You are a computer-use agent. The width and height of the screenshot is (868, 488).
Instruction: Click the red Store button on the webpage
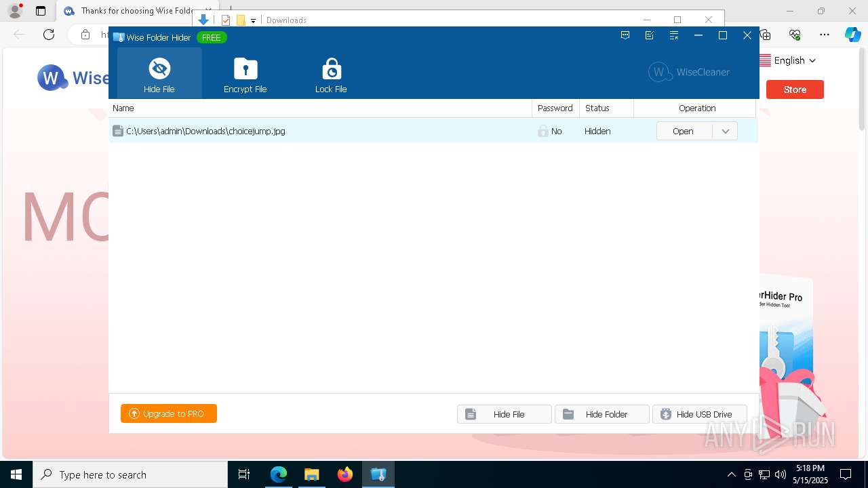pos(795,89)
